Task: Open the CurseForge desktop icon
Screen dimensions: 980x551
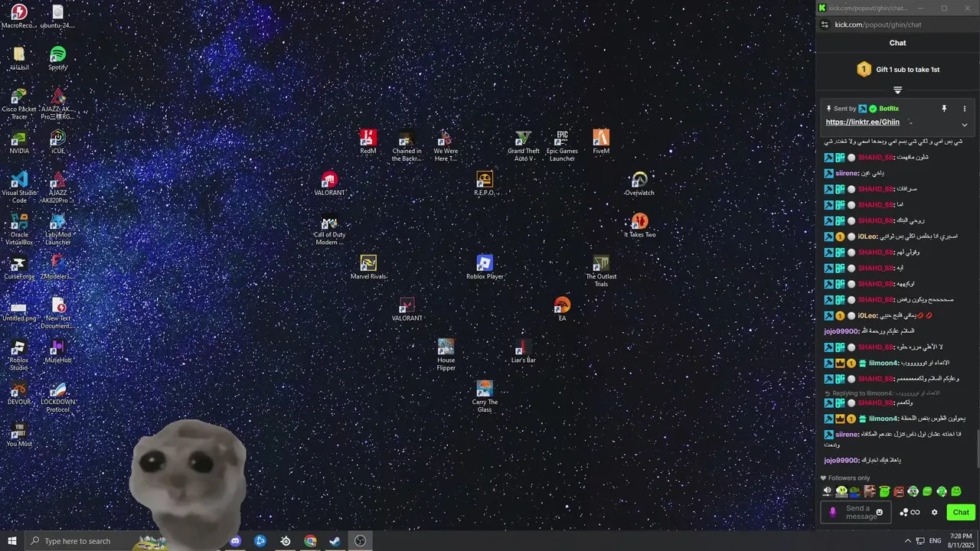Action: point(19,267)
